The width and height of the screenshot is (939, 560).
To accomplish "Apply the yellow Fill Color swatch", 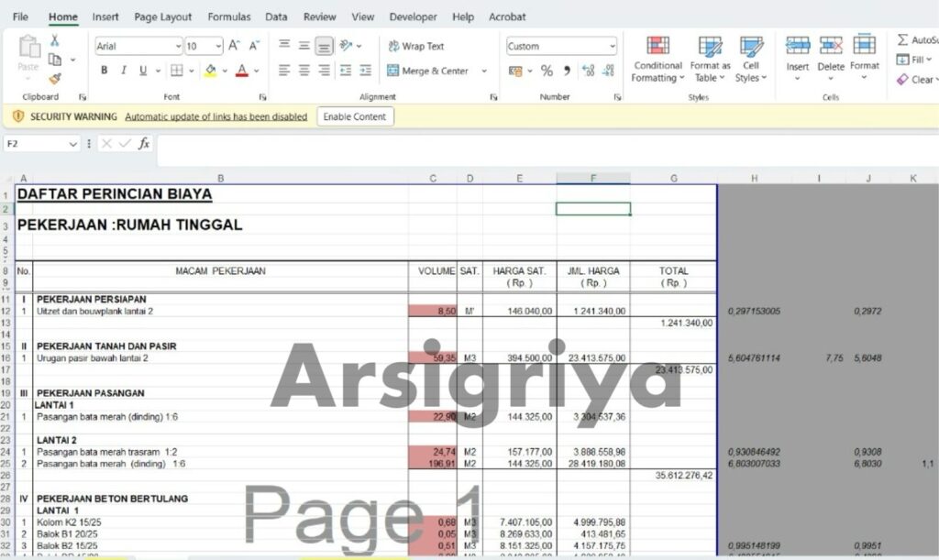I will coord(210,71).
